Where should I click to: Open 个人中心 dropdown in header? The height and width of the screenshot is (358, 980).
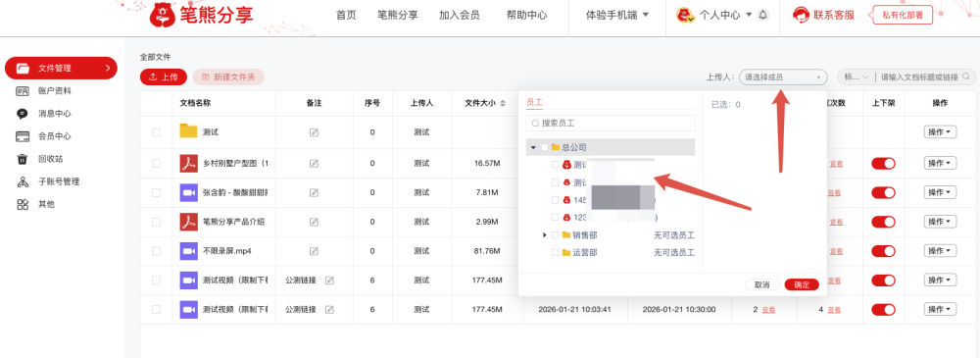725,15
